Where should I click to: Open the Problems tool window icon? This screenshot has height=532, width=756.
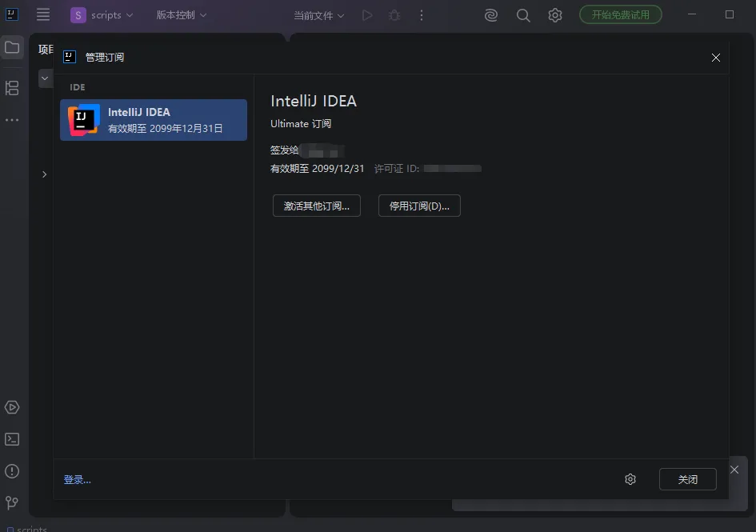[x=12, y=471]
